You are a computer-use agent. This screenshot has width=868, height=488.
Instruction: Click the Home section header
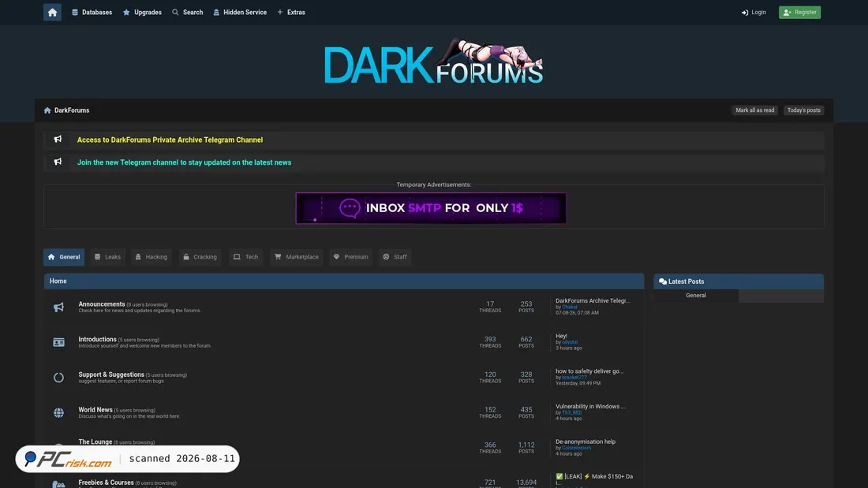344,281
